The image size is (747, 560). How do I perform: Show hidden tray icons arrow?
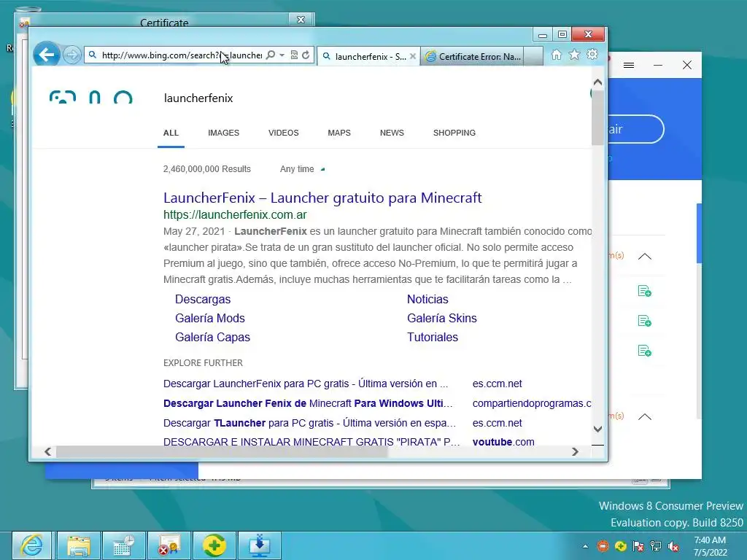click(585, 546)
